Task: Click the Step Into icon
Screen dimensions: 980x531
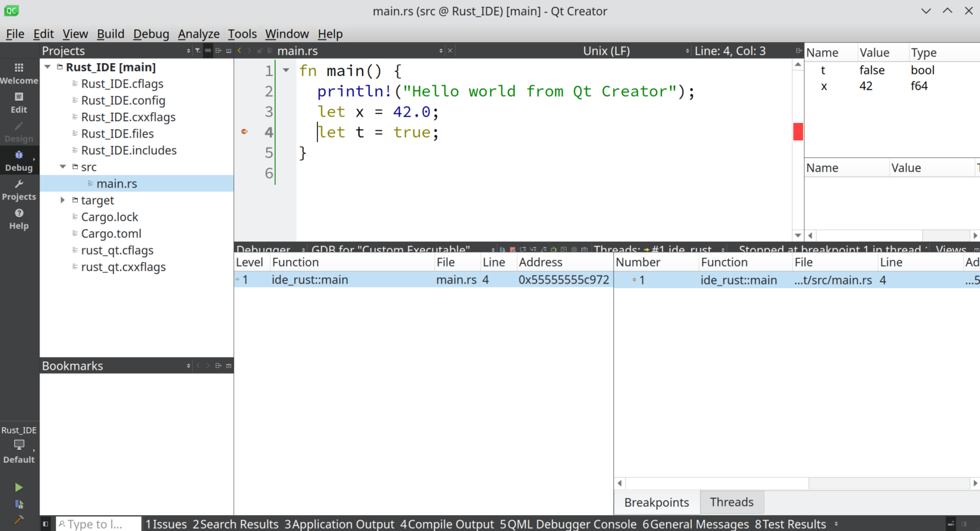Action: click(x=533, y=250)
